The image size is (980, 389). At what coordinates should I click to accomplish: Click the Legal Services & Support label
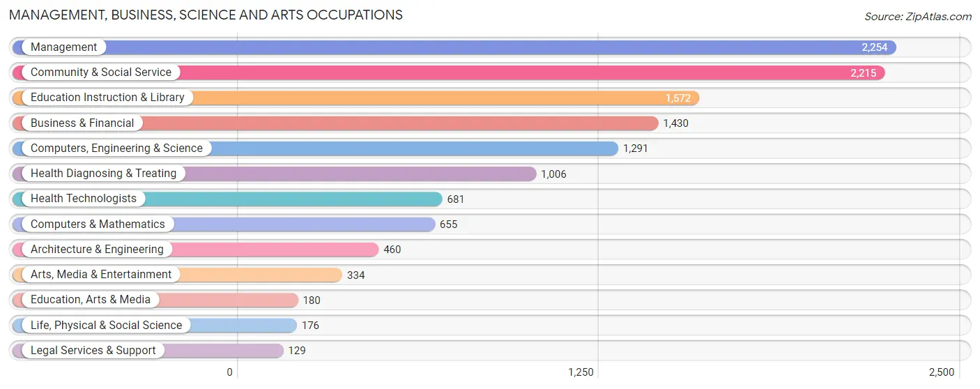point(93,351)
